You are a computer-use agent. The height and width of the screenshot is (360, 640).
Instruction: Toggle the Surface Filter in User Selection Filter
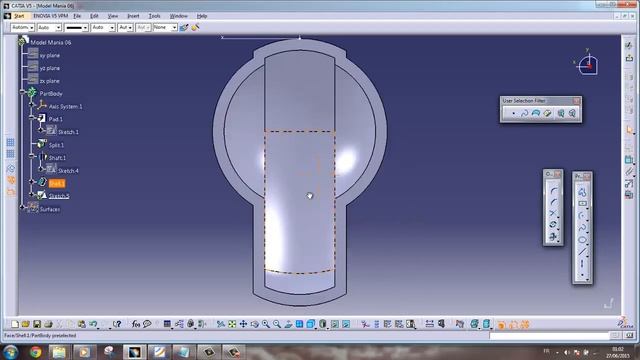click(x=536, y=113)
